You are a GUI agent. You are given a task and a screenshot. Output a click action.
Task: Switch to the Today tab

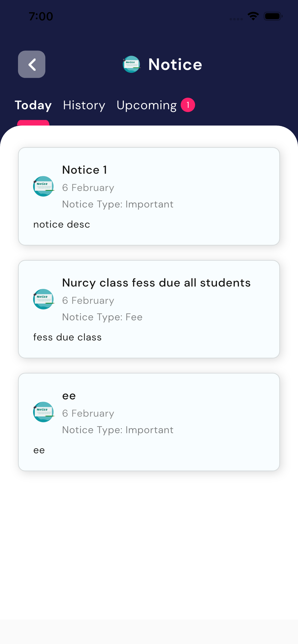(x=33, y=105)
